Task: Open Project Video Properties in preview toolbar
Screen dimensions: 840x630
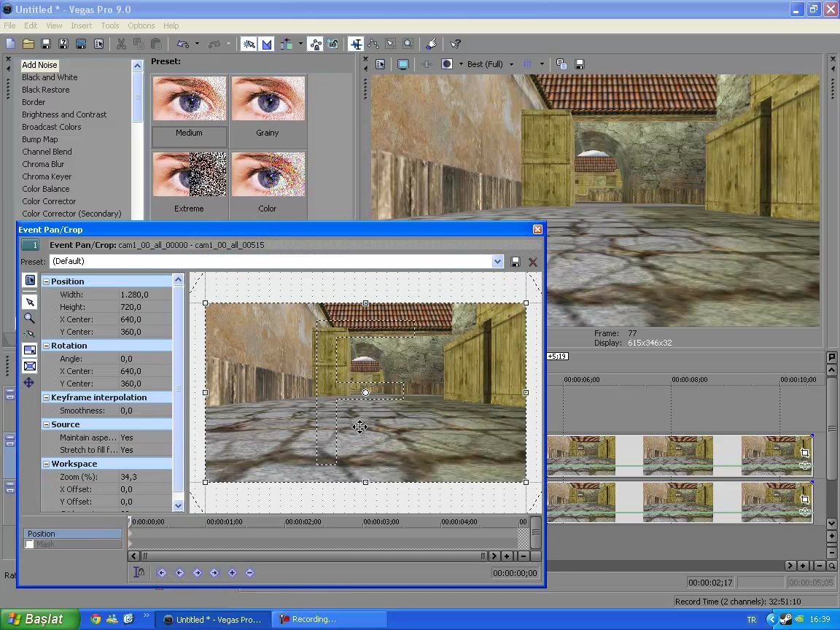Action: click(381, 64)
